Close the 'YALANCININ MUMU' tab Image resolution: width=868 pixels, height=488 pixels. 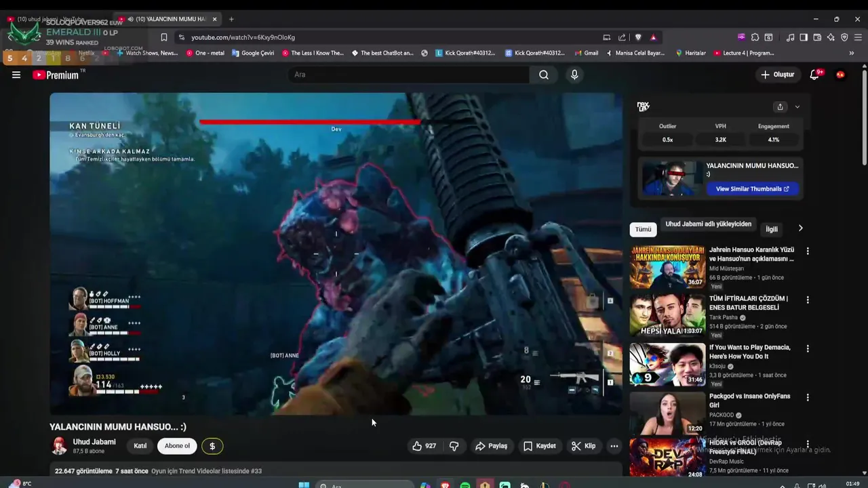[x=214, y=19]
